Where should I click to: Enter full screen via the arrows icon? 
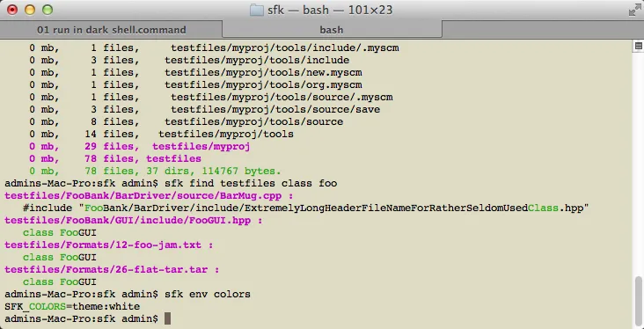(634, 10)
